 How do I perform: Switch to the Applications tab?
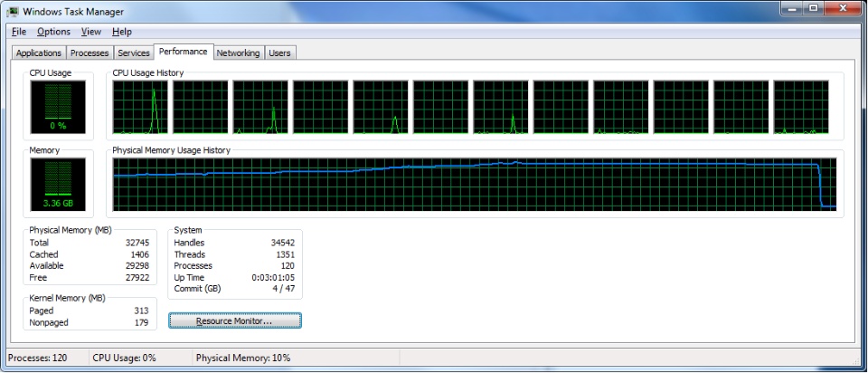click(x=39, y=53)
